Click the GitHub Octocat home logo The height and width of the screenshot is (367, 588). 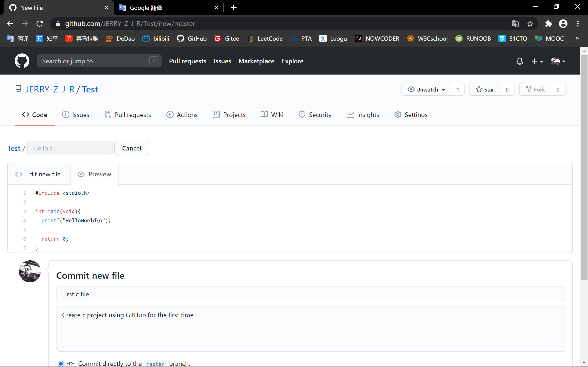coord(22,61)
